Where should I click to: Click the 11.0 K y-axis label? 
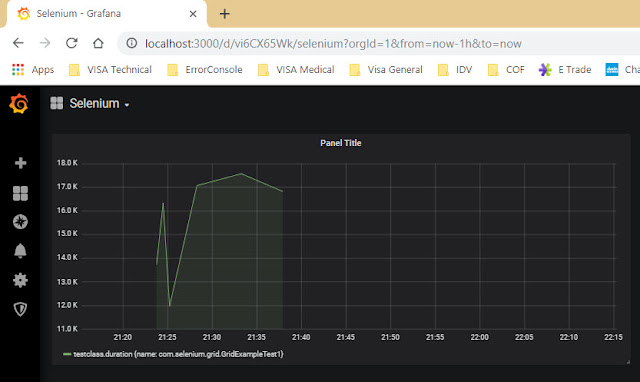coord(67,329)
